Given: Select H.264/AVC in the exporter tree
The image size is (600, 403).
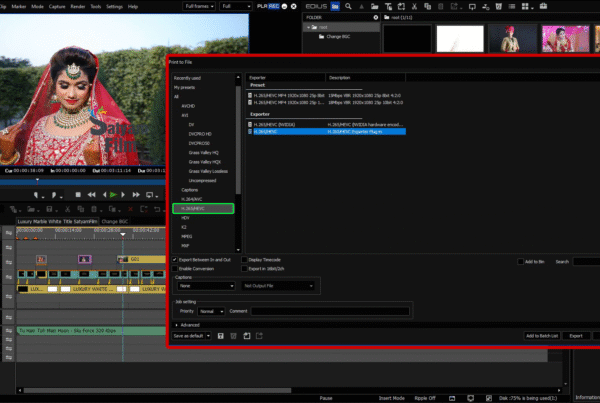Looking at the screenshot, I should (x=192, y=199).
